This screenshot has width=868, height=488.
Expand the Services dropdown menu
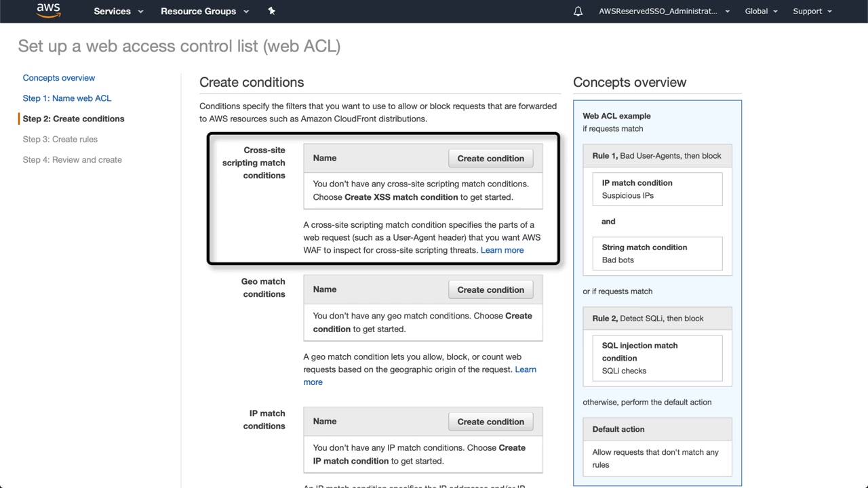click(x=119, y=12)
